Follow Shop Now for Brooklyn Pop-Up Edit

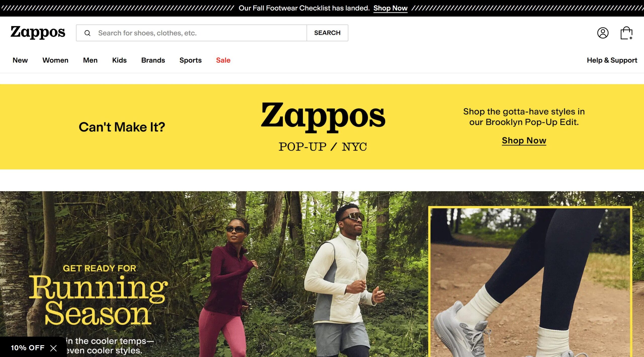click(524, 141)
